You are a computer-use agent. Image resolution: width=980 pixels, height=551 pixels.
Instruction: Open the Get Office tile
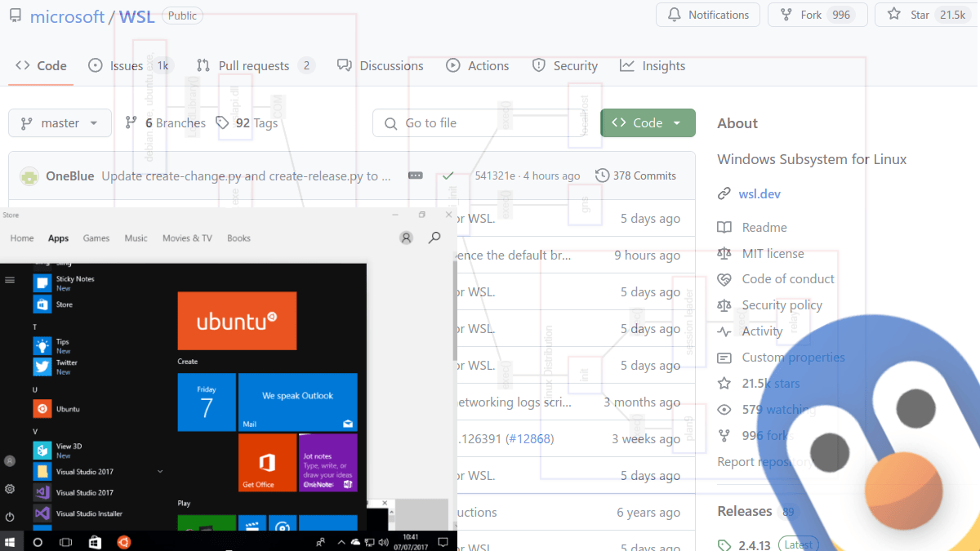pyautogui.click(x=267, y=463)
